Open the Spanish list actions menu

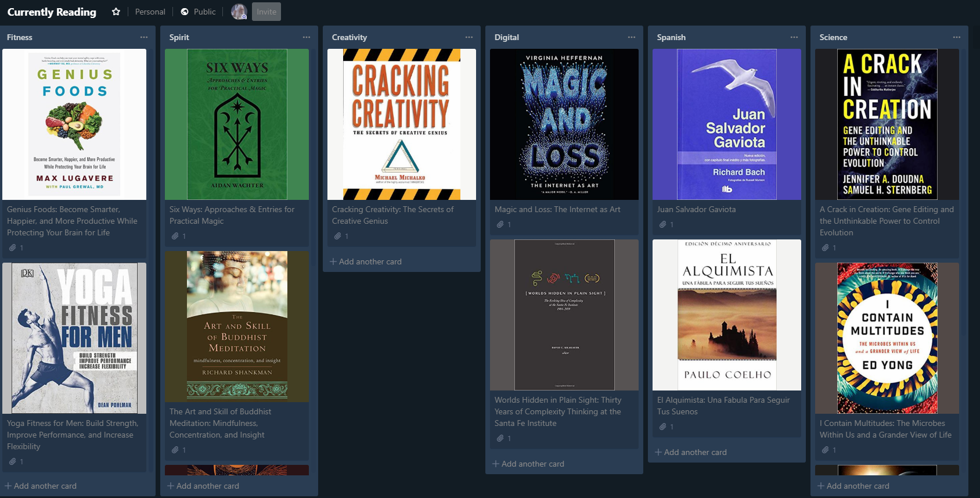[x=794, y=37]
